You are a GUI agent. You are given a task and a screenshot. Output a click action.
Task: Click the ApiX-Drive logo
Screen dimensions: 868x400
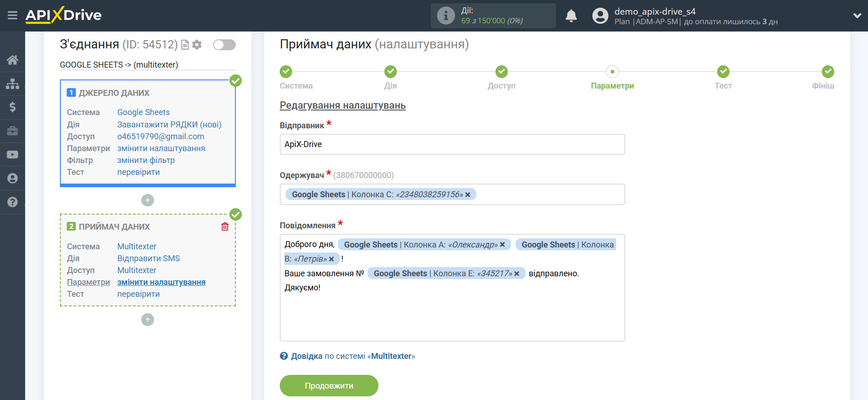pos(64,15)
